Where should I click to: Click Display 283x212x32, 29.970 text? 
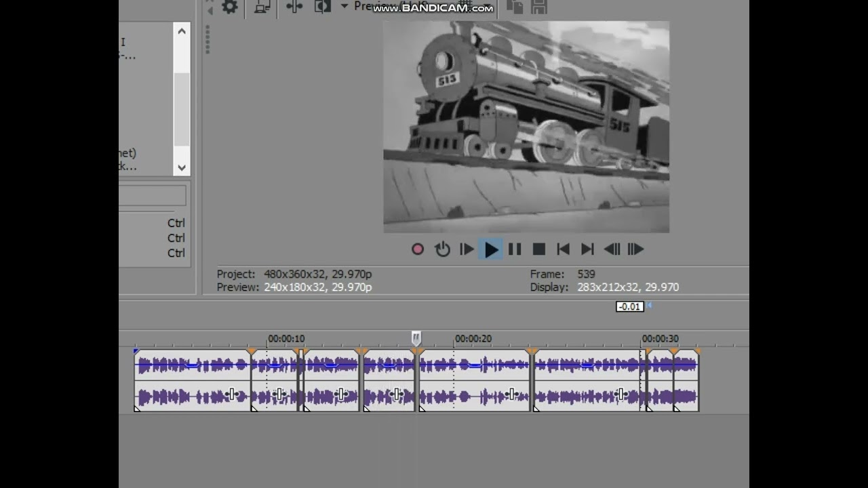point(604,287)
